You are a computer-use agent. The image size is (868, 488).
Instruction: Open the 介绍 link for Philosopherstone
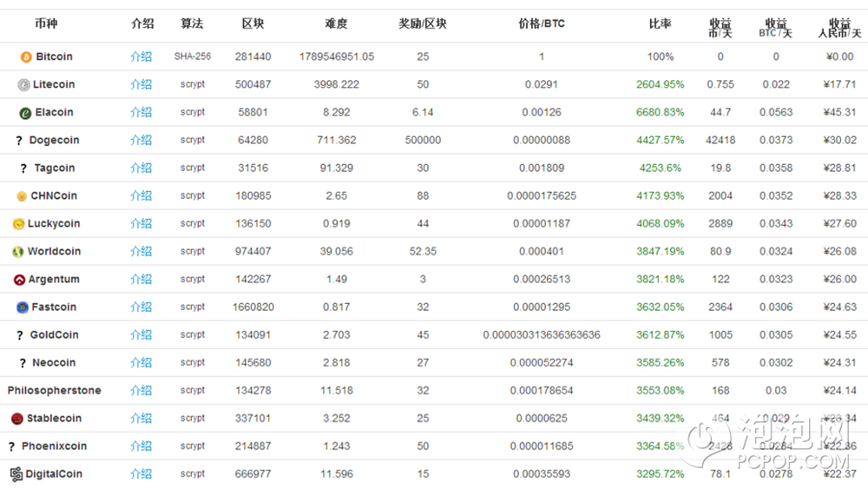click(x=141, y=391)
